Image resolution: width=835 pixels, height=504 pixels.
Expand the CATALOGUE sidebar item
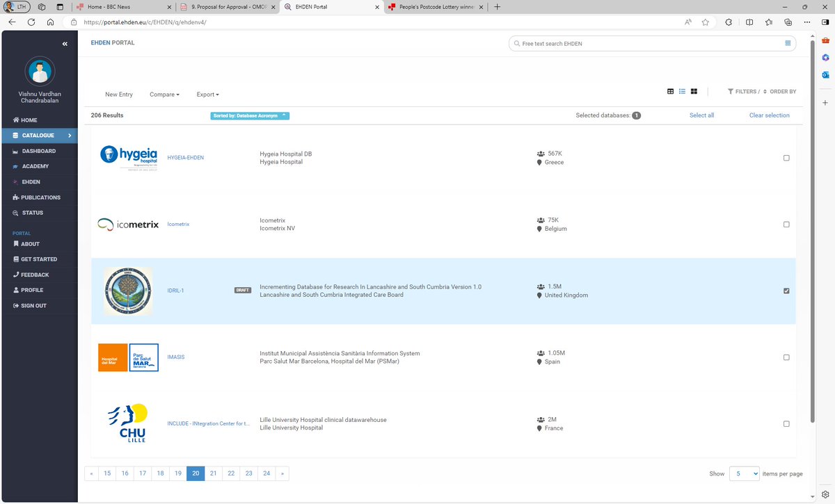[39, 136]
